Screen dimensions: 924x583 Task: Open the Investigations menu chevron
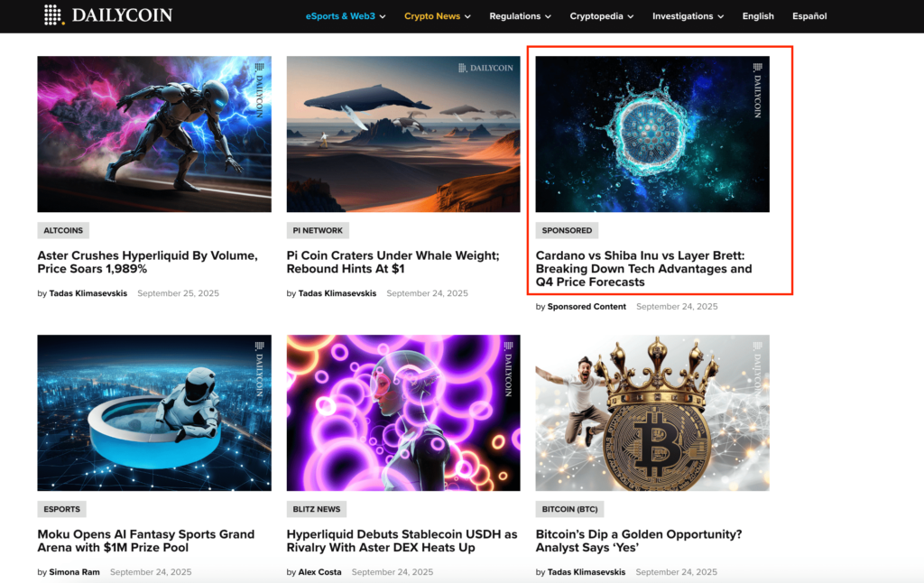(x=721, y=16)
